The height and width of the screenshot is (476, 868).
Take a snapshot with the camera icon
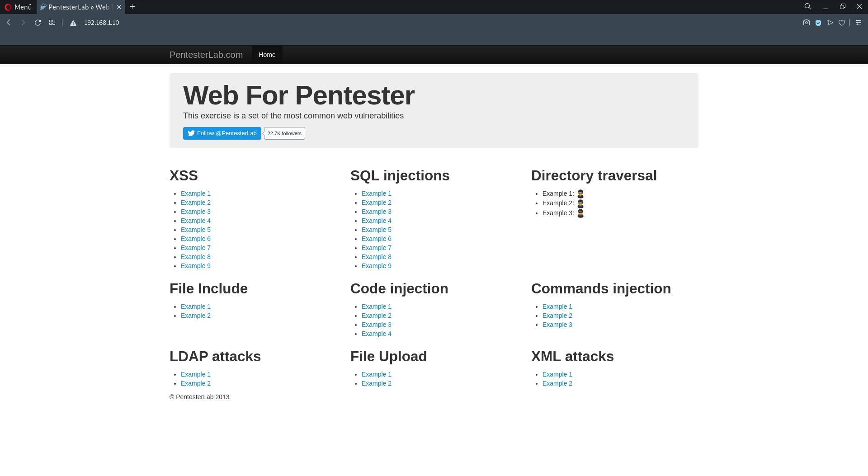(x=806, y=23)
